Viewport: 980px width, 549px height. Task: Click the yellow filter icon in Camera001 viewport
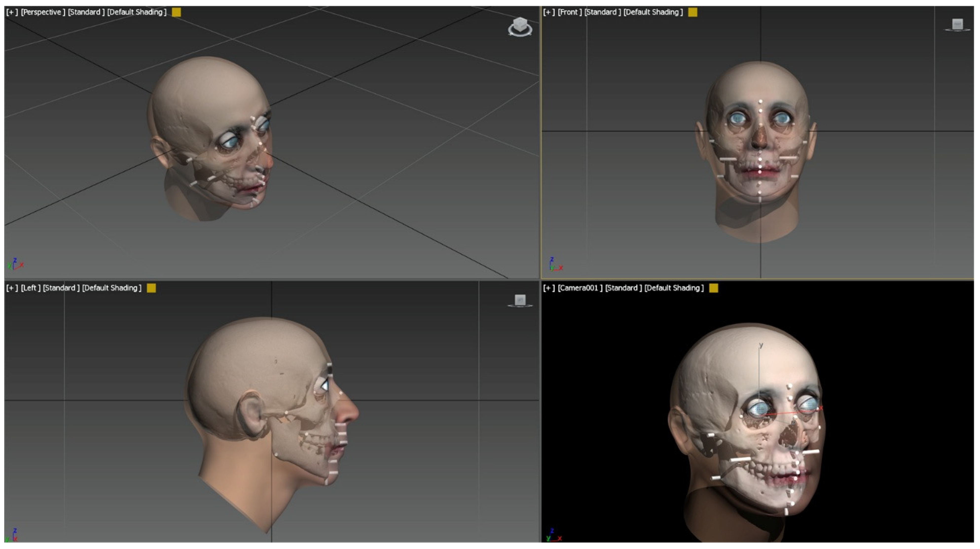coord(714,288)
